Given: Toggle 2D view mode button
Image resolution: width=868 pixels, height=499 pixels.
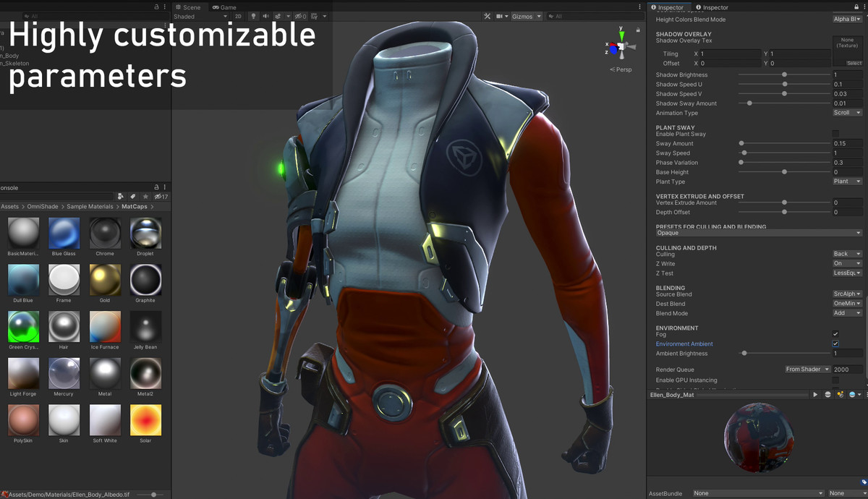Looking at the screenshot, I should [238, 16].
